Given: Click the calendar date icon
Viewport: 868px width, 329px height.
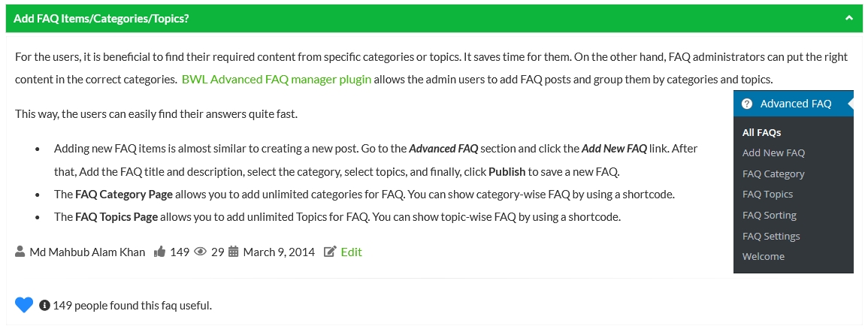Looking at the screenshot, I should click(x=234, y=252).
